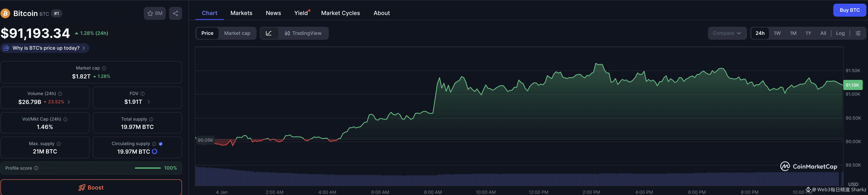This screenshot has height=195, width=868.
Task: Open the Compare dropdown
Action: tap(726, 33)
